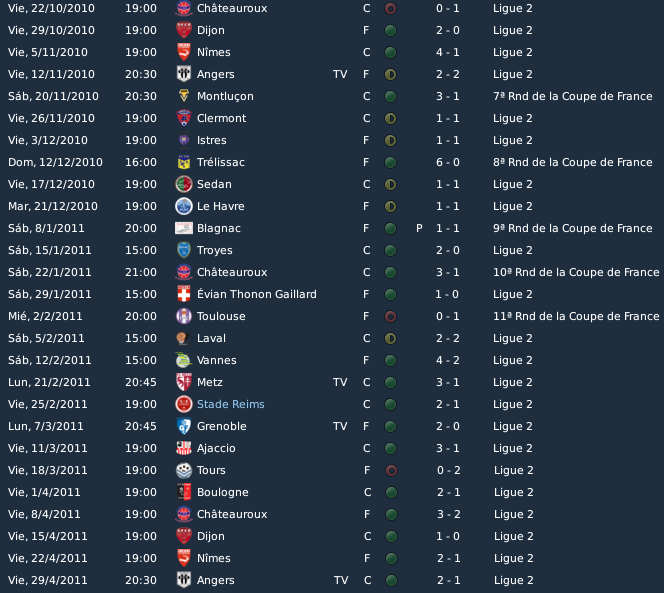The height and width of the screenshot is (593, 664).
Task: Click the Grenoble club badge icon
Action: (x=184, y=426)
